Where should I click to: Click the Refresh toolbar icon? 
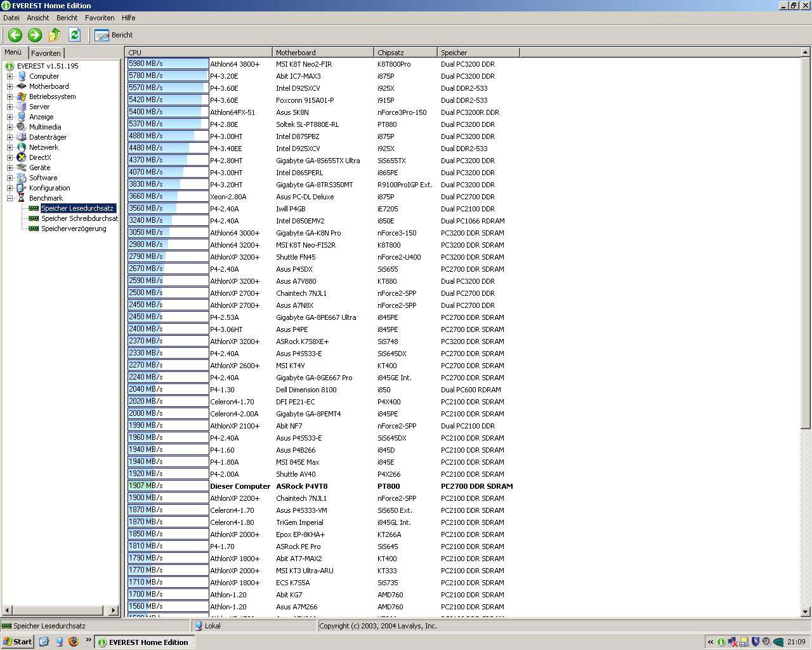74,35
